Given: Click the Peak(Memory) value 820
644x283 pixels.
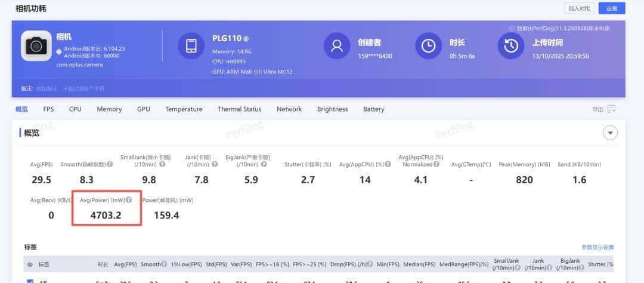Looking at the screenshot, I should tap(525, 180).
